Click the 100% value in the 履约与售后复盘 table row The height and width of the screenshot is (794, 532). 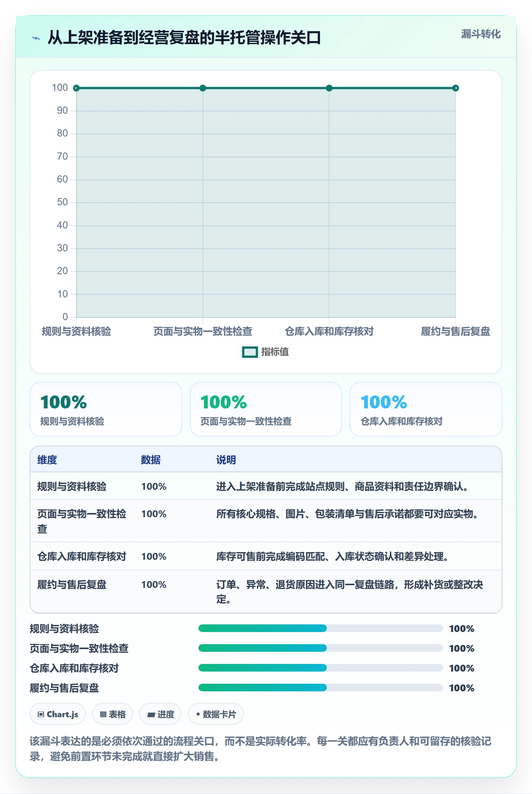(x=154, y=584)
